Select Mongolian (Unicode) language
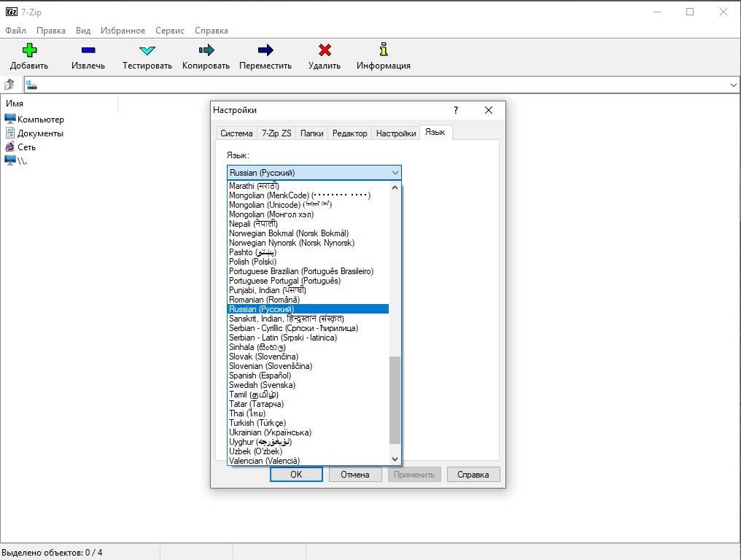 pos(308,205)
